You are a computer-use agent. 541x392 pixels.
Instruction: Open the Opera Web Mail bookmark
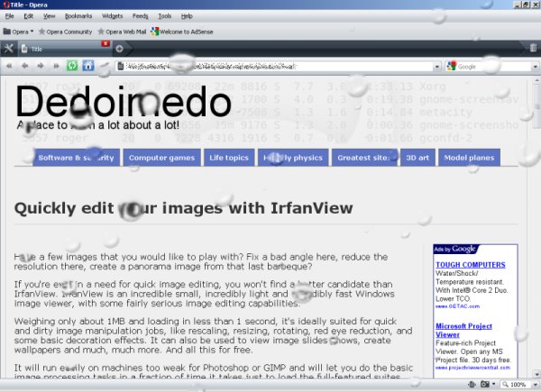click(x=122, y=32)
